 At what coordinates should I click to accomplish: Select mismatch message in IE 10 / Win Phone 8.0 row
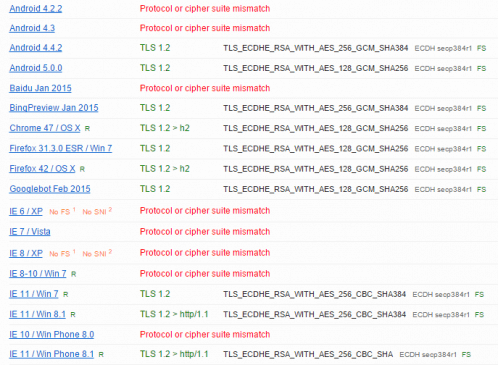tap(205, 334)
